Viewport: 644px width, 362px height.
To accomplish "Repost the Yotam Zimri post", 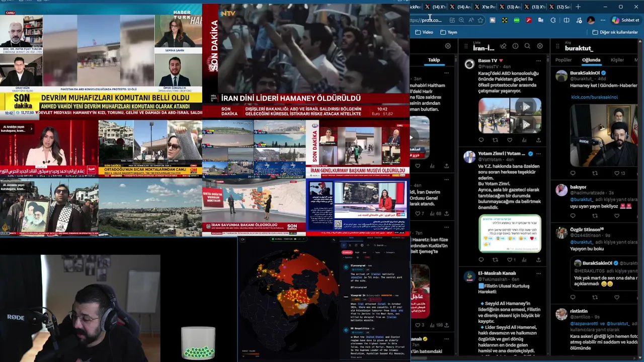I will point(495,260).
